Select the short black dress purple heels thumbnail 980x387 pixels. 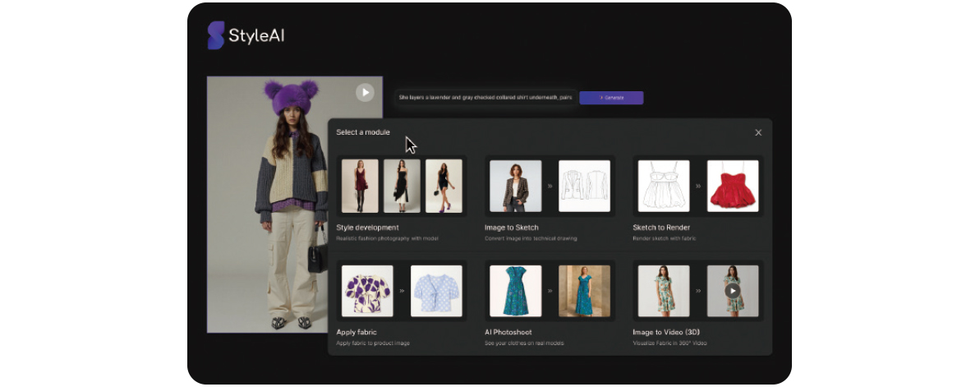(444, 187)
